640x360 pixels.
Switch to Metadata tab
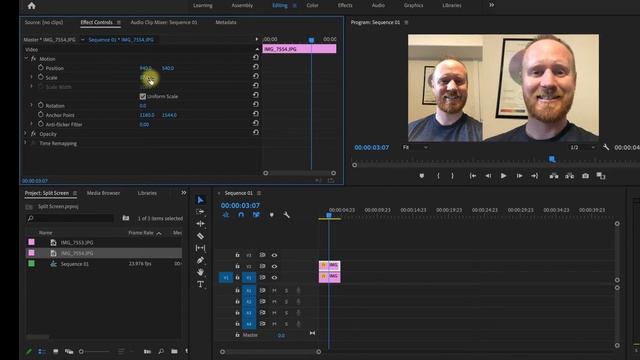226,22
